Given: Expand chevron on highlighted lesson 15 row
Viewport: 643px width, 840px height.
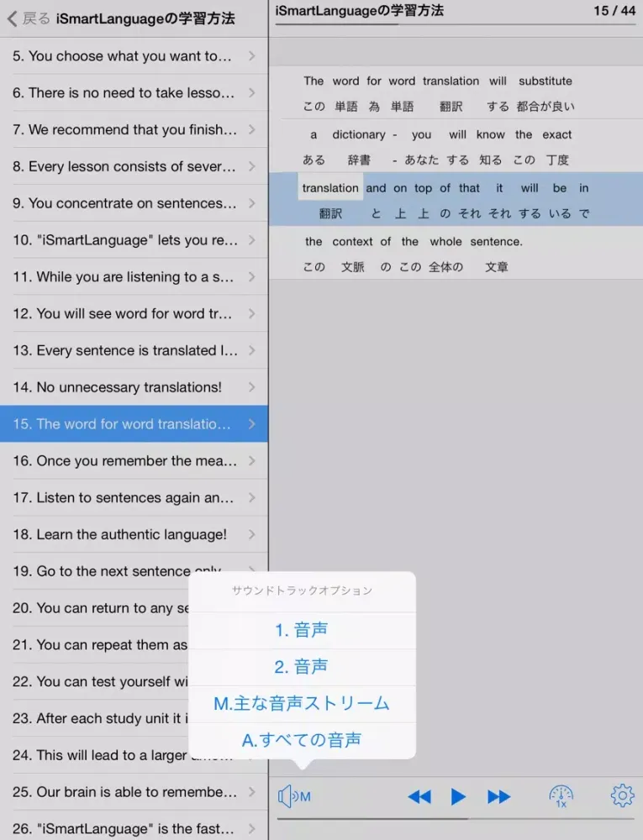Looking at the screenshot, I should pos(252,423).
